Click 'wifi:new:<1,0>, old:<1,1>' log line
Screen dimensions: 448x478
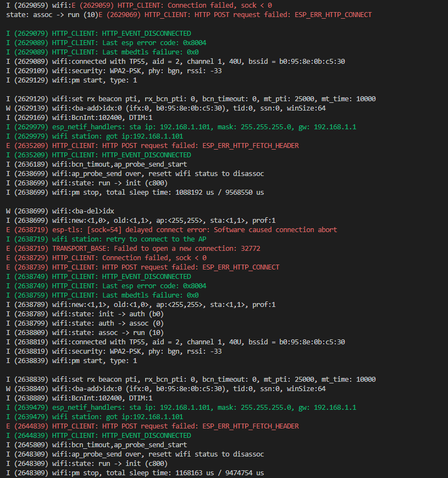pos(141,221)
